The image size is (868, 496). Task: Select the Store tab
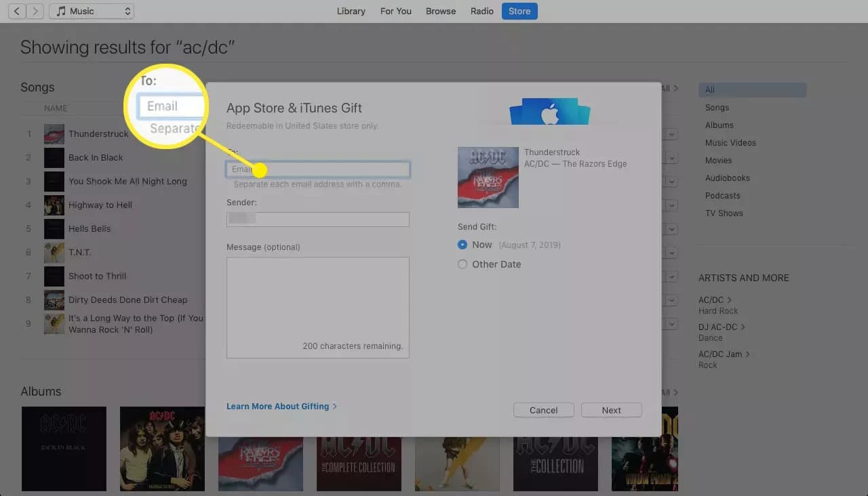coord(519,11)
